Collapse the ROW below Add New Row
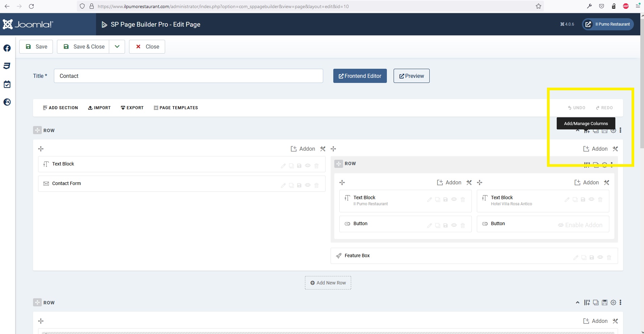644x334 pixels. (578, 302)
